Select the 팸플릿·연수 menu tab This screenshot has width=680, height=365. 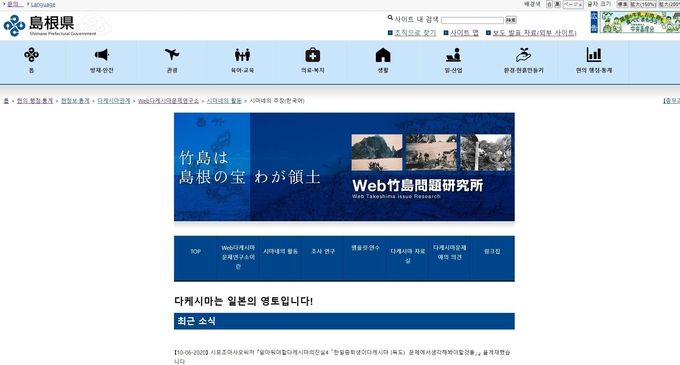[x=365, y=258]
